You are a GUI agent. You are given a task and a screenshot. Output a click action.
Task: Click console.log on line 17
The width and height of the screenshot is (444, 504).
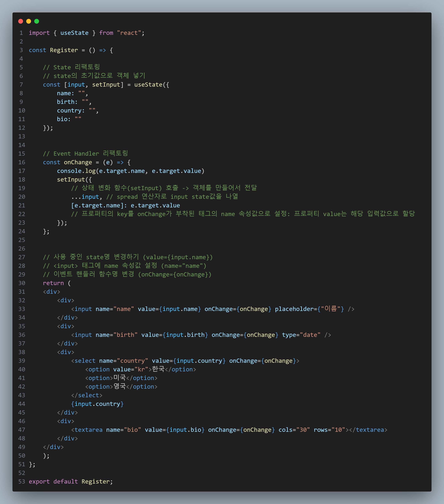tap(76, 171)
